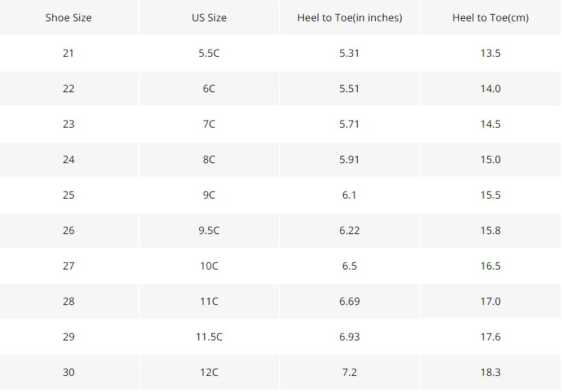562x392 pixels.
Task: Click the 7C US size cell
Action: pyautogui.click(x=209, y=124)
